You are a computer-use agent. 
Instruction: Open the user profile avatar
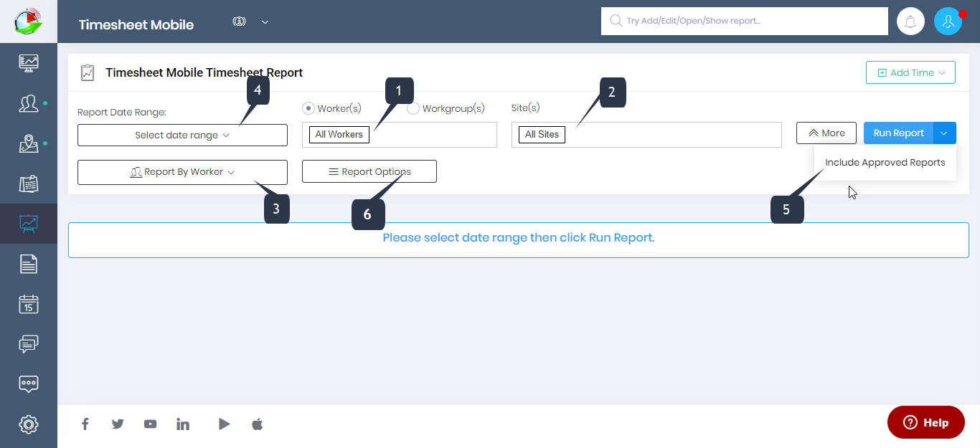tap(948, 22)
